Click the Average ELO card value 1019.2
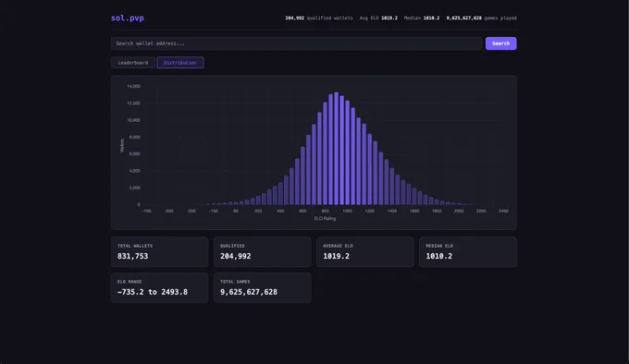Viewport: 629px width, 364px height. tap(336, 256)
